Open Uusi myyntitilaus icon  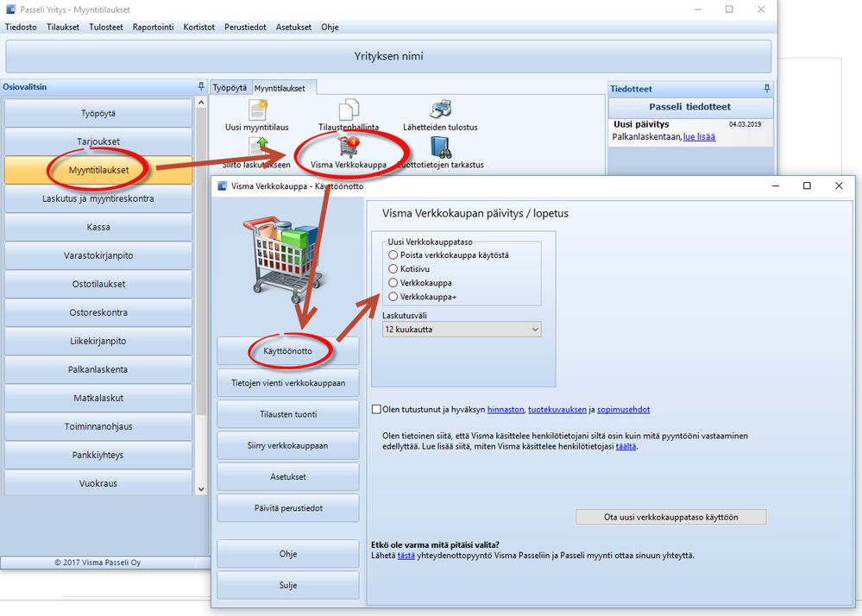point(257,110)
